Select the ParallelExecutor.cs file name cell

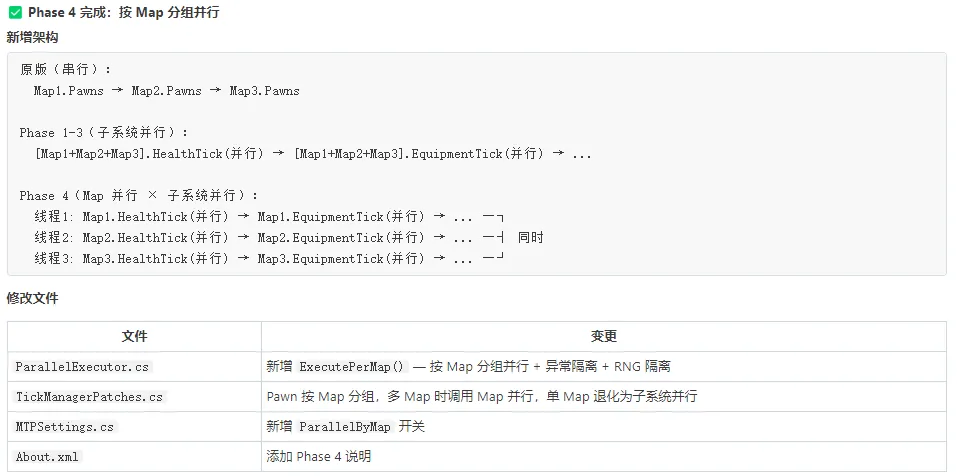click(82, 367)
